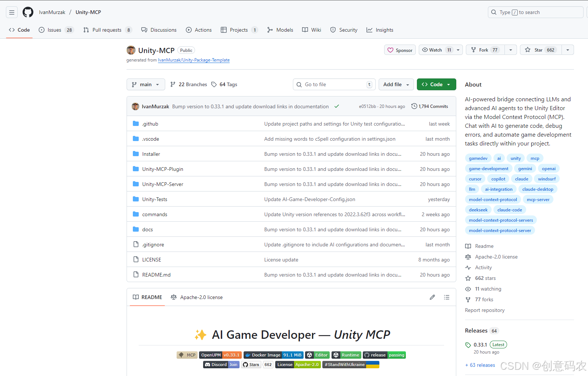Click the commit status green checkmark
588x376 pixels.
(337, 106)
